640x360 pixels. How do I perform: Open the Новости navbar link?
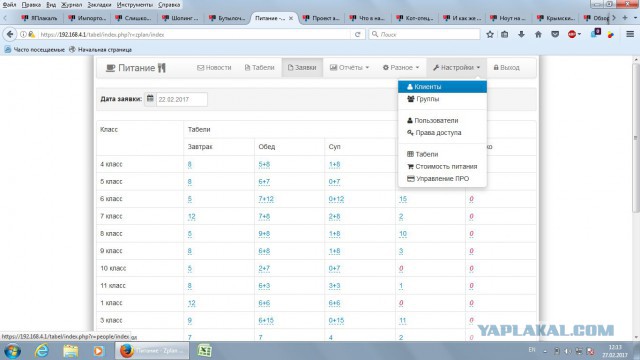(x=214, y=68)
